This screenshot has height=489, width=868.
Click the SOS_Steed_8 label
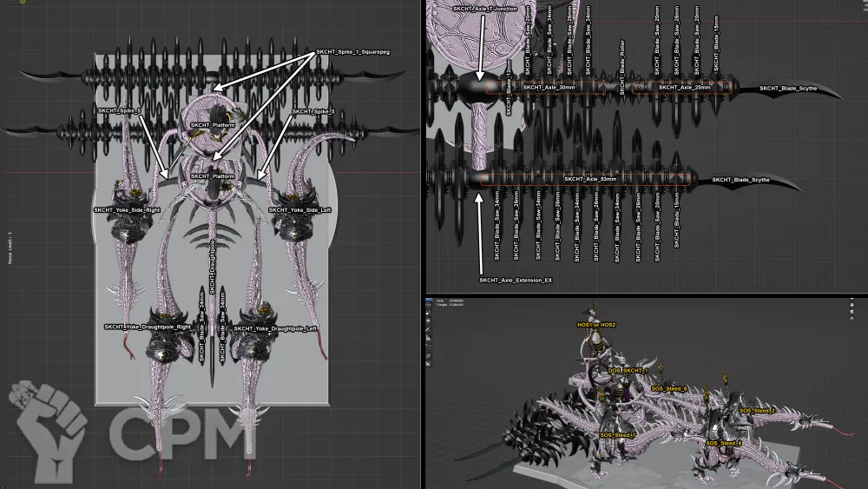tap(723, 443)
